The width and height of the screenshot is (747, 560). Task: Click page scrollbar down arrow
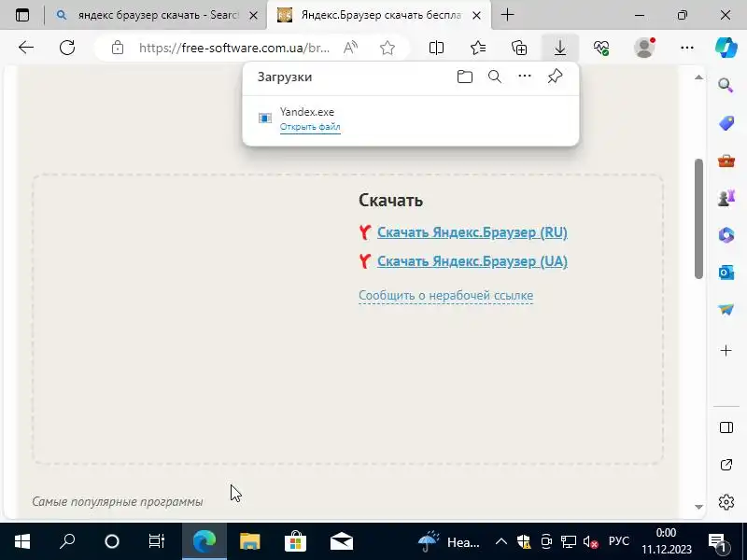tap(698, 507)
